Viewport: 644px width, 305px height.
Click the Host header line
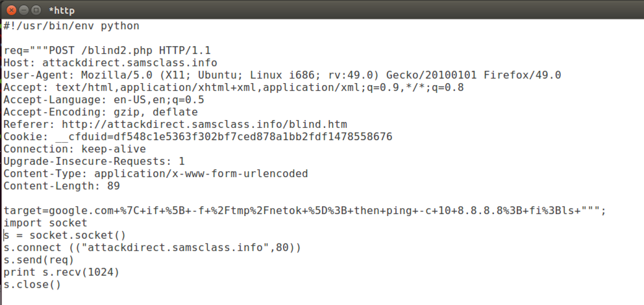point(110,63)
